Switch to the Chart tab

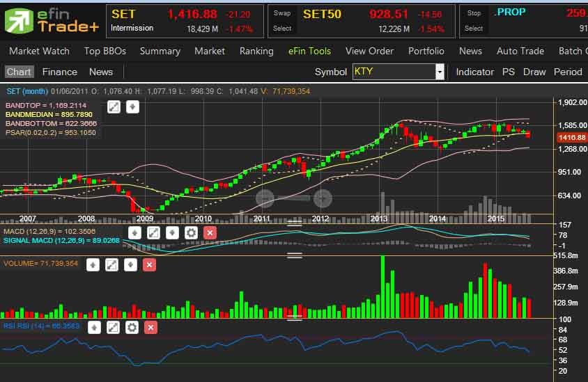coord(19,72)
